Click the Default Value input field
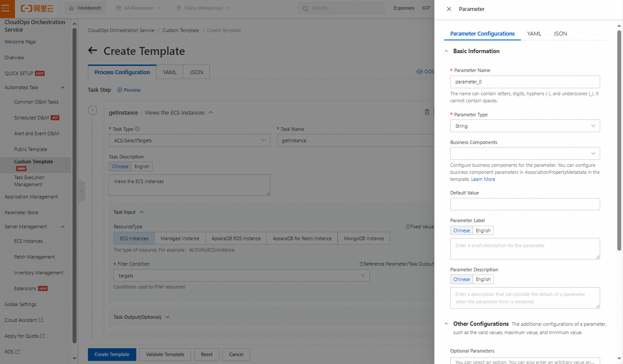This screenshot has width=623, height=364. click(525, 204)
